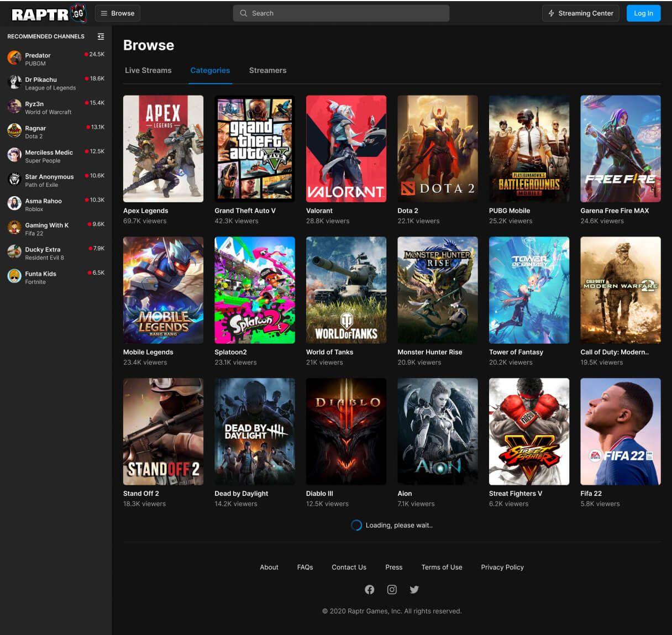Open the Press footer link
This screenshot has width=672, height=635.
pos(394,567)
